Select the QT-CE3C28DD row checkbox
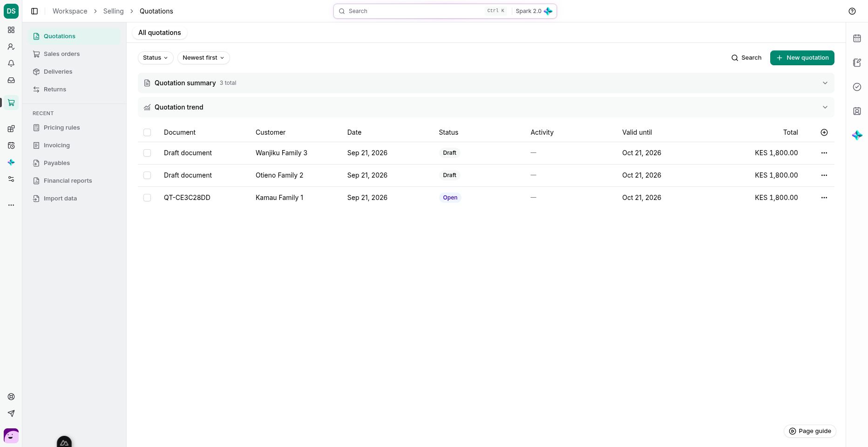 [x=147, y=198]
